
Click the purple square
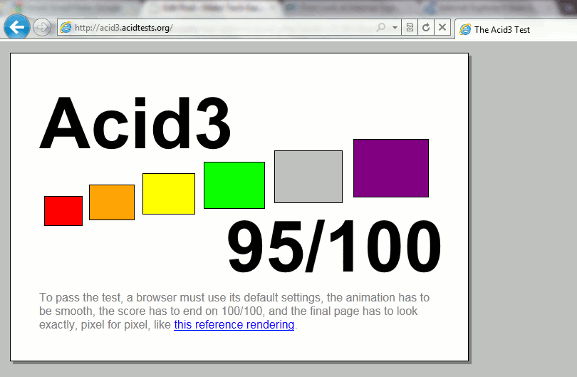[391, 168]
